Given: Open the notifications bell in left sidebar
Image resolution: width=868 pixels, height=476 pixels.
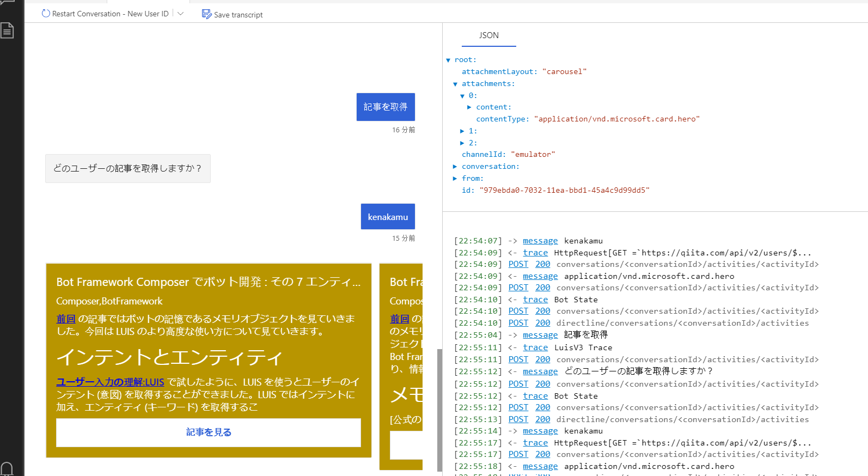Looking at the screenshot, I should pos(7,469).
